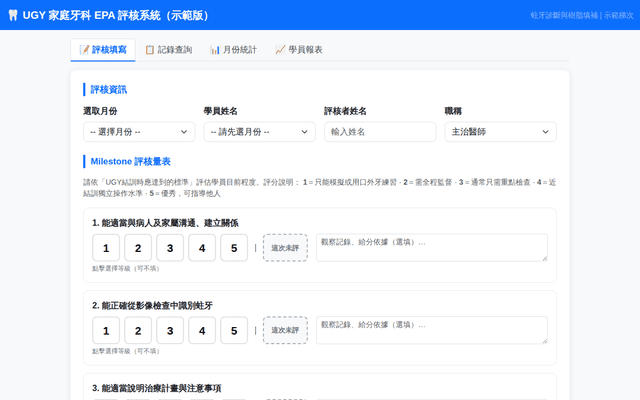Click the Milestone 評核量表 heading
The image size is (640, 400).
click(x=131, y=162)
